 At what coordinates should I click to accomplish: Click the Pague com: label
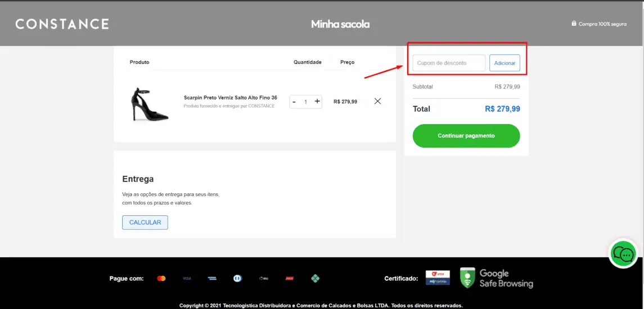[127, 279]
